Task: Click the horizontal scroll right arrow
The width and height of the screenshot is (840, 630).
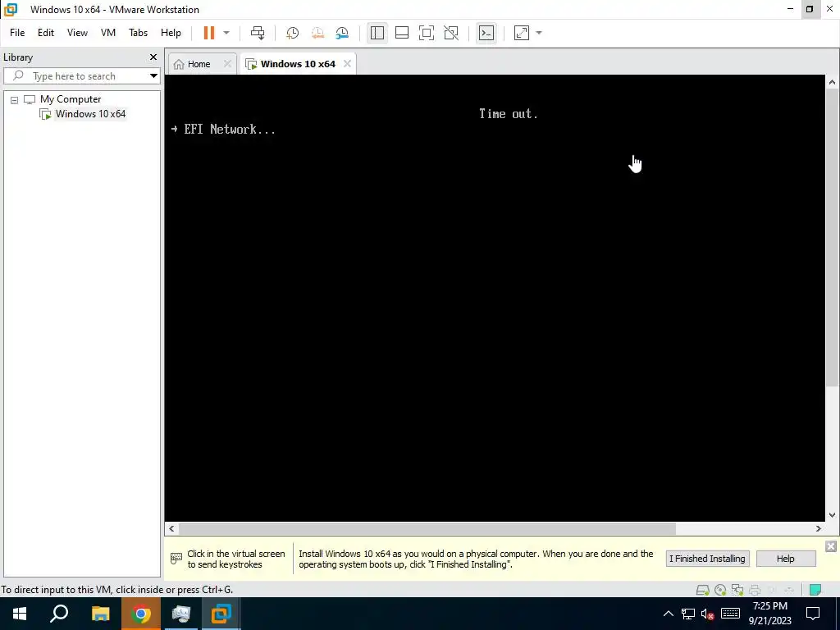Action: pyautogui.click(x=819, y=529)
